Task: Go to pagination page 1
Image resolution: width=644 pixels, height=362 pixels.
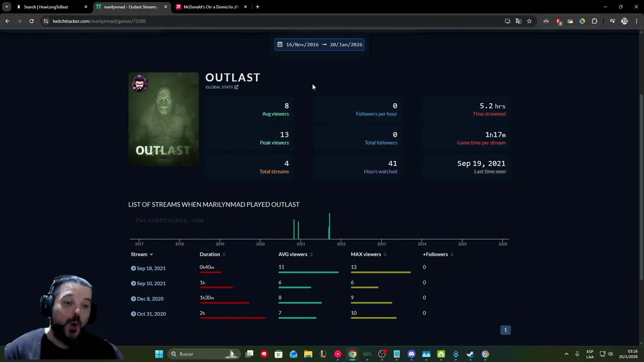Action: click(506, 330)
